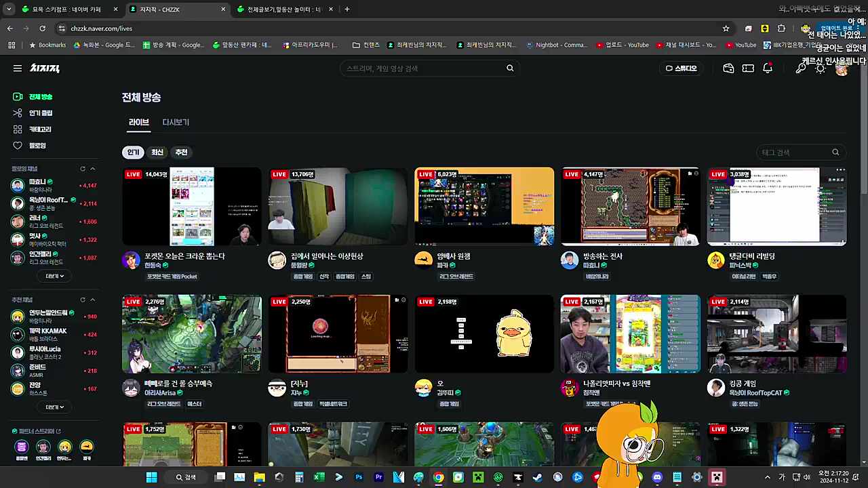Screen dimensions: 868x488
Task: Open the 집에서 일어나는 이상현상 stream thumbnail
Action: [338, 206]
